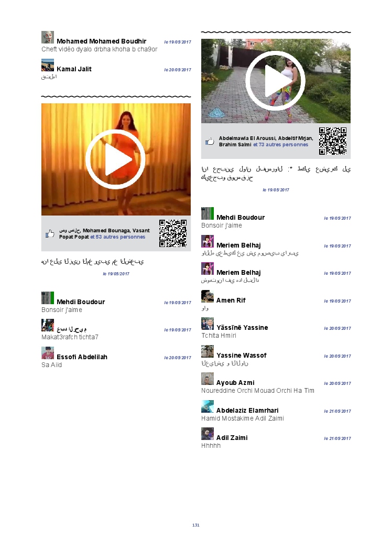Viewport: 392px width, 537px height.
Task: Click Essofi Abdelilah's profile picture
Action: tap(48, 353)
